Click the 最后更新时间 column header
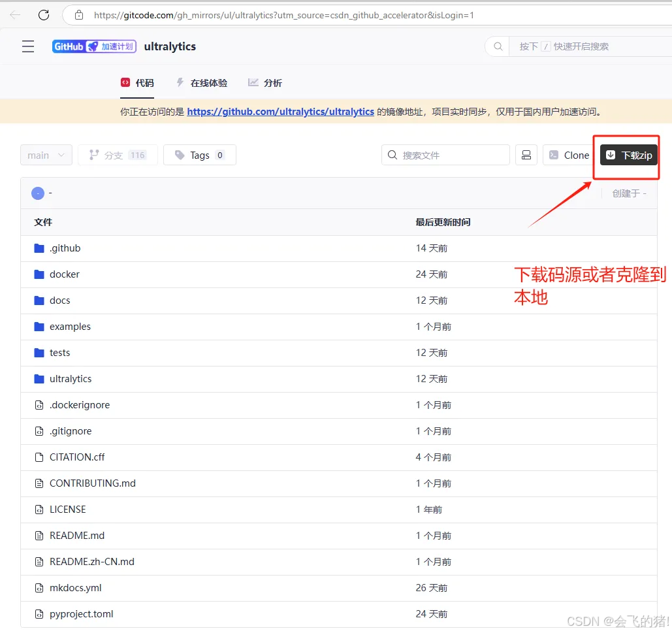Screen dimensions: 672x633 443,222
